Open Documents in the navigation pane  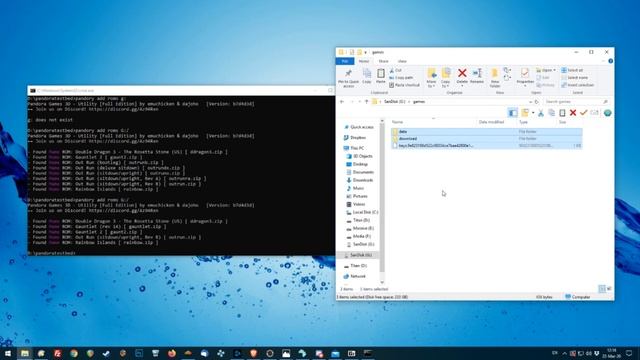(x=360, y=172)
